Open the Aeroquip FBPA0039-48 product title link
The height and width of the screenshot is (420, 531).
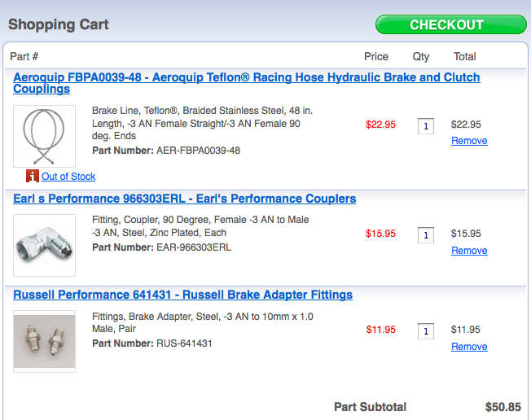(x=247, y=83)
